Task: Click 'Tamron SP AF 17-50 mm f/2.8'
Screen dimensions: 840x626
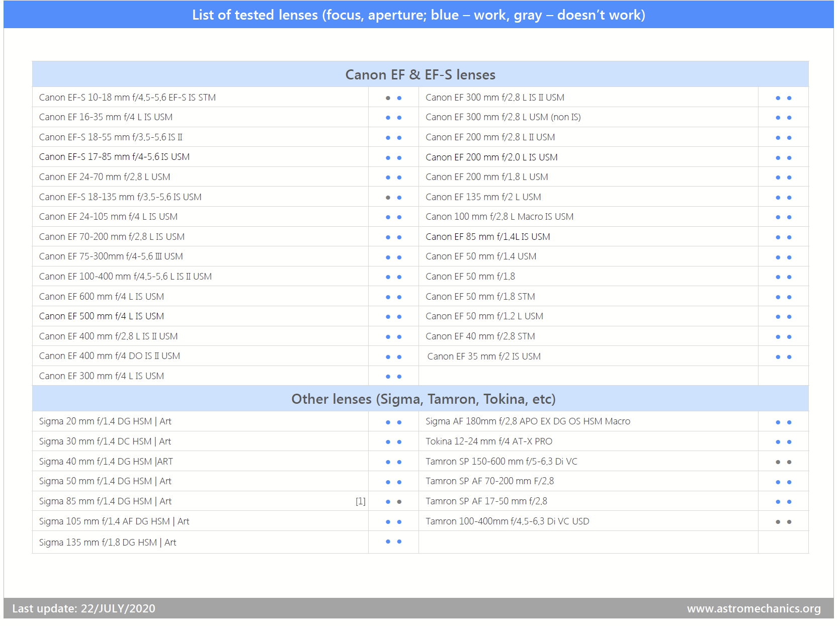Action: (486, 501)
